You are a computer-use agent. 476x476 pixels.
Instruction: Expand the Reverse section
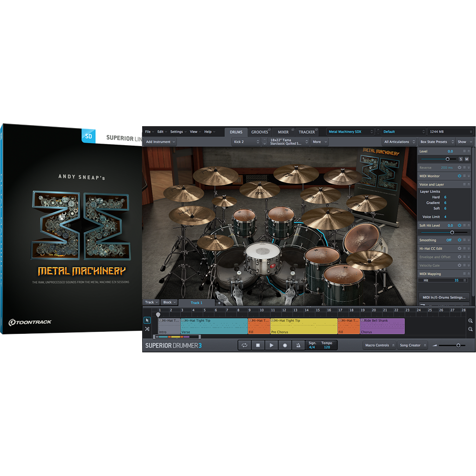pyautogui.click(x=468, y=168)
